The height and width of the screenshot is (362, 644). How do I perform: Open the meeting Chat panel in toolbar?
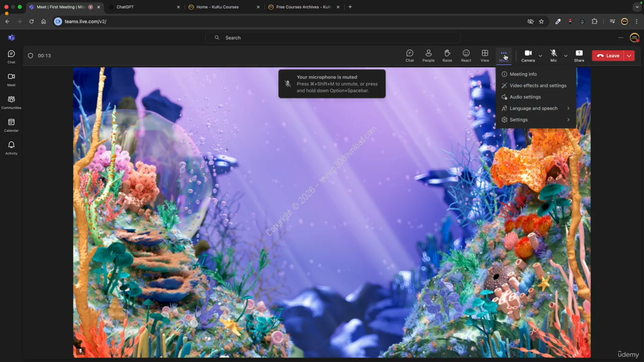tap(410, 55)
